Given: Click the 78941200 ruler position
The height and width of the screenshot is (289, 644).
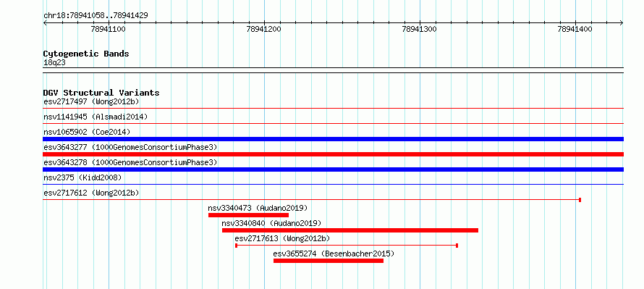Looking at the screenshot, I should (x=264, y=30).
